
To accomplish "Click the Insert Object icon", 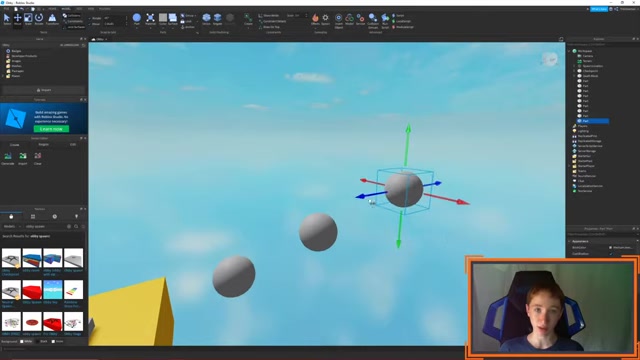I will [x=339, y=20].
